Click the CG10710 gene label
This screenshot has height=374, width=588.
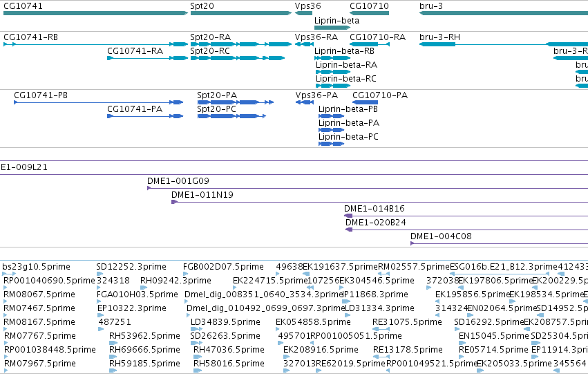pos(370,6)
